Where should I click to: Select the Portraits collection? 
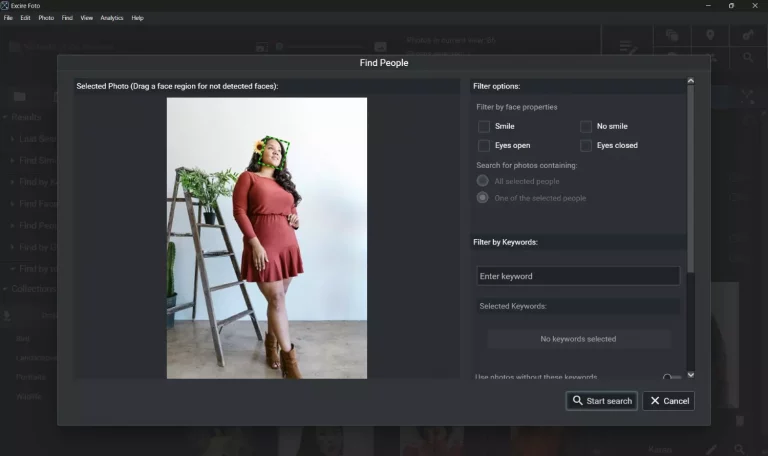(x=30, y=377)
